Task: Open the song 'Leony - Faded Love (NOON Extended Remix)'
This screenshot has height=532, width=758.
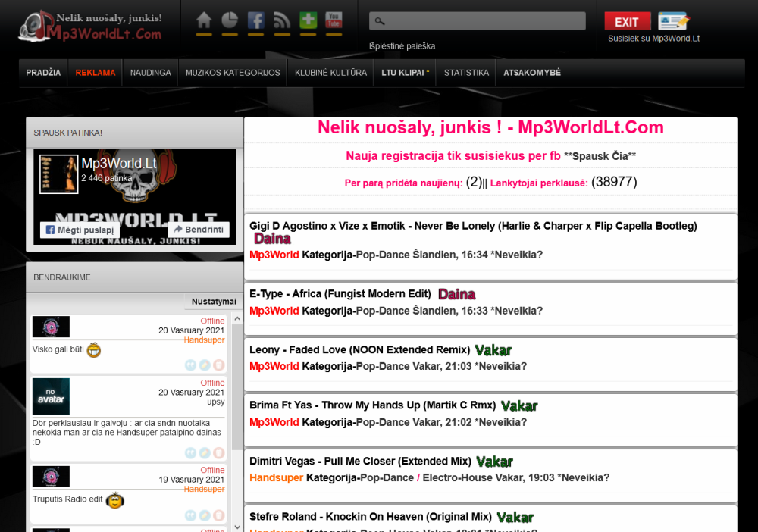Action: pos(359,350)
